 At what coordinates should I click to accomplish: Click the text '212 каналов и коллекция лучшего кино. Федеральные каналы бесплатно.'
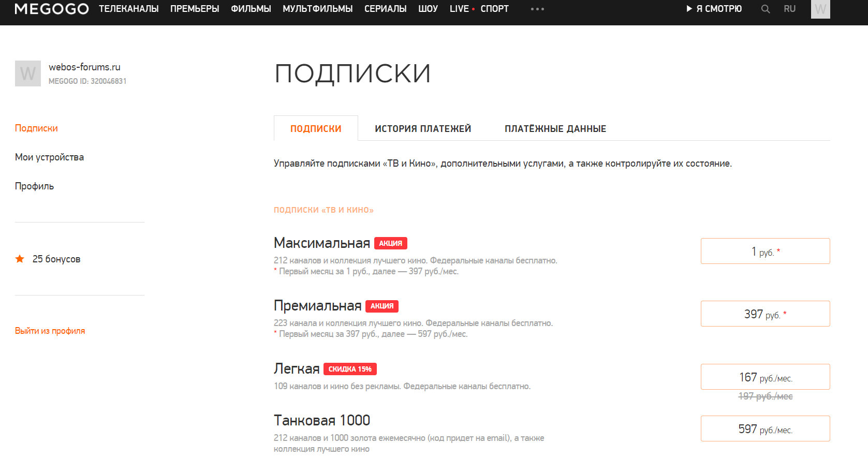pyautogui.click(x=416, y=260)
